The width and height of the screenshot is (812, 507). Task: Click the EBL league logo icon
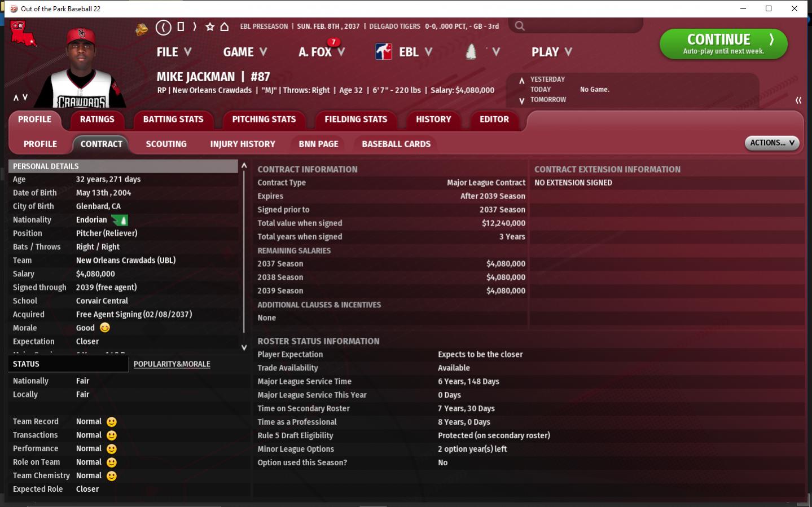coord(384,52)
